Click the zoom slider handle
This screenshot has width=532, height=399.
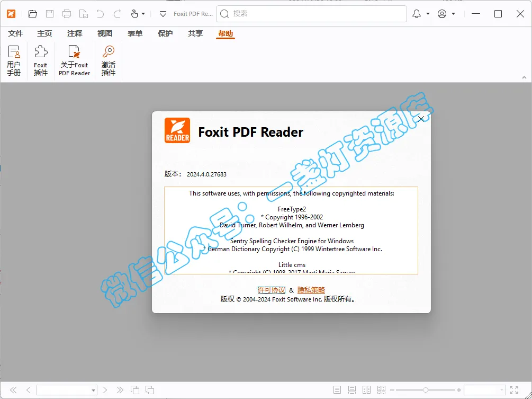click(x=426, y=390)
